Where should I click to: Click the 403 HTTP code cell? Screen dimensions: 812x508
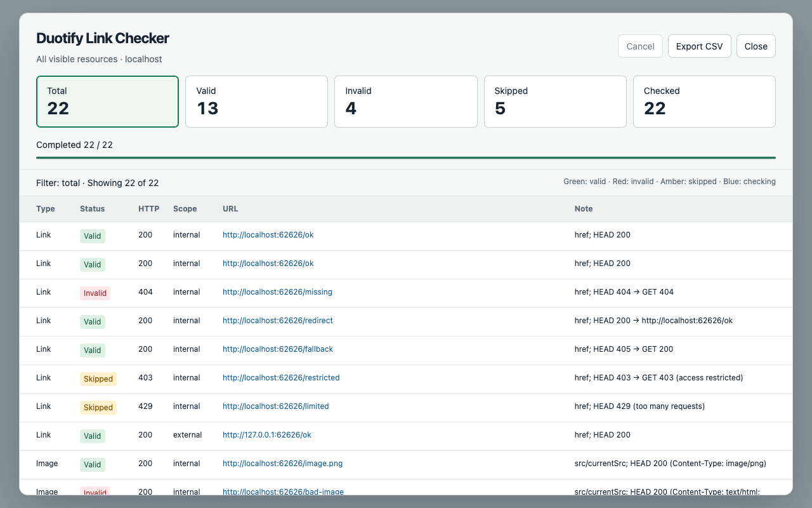point(145,378)
